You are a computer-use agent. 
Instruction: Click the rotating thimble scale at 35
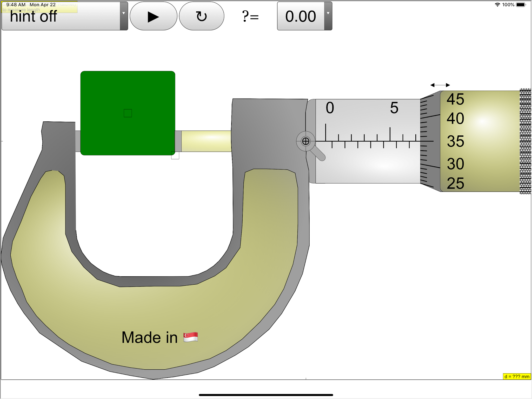pyautogui.click(x=455, y=141)
